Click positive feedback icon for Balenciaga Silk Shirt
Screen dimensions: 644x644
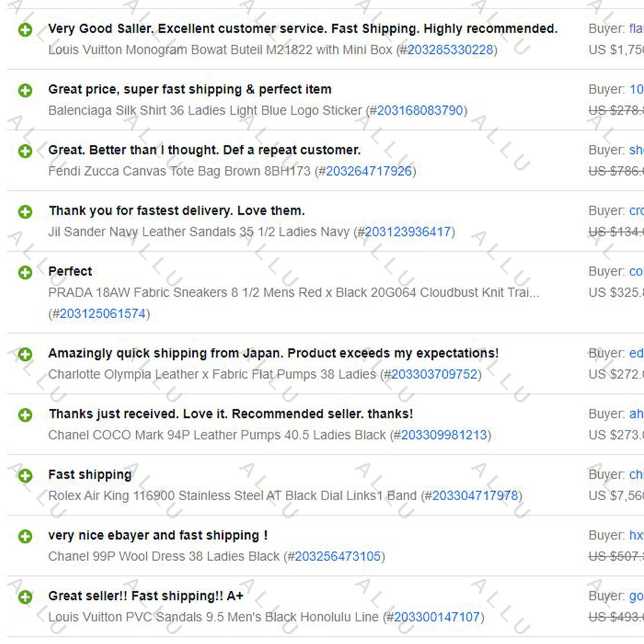25,90
